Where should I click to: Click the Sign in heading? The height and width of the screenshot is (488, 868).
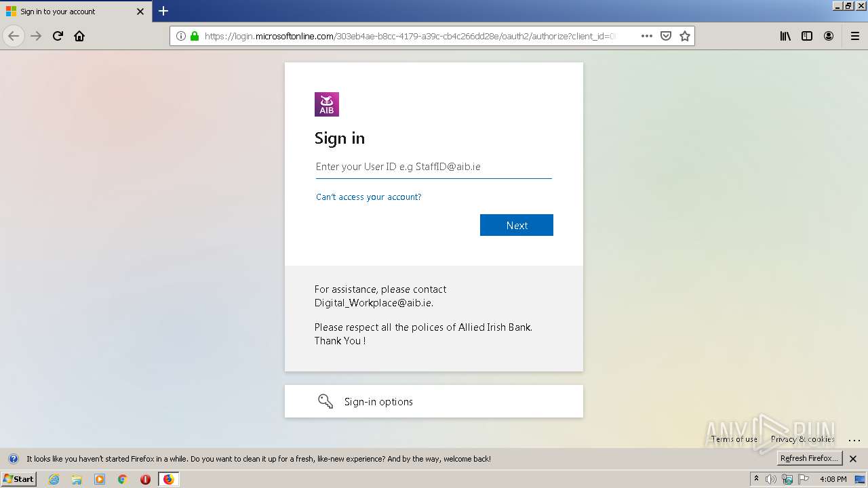(x=340, y=138)
